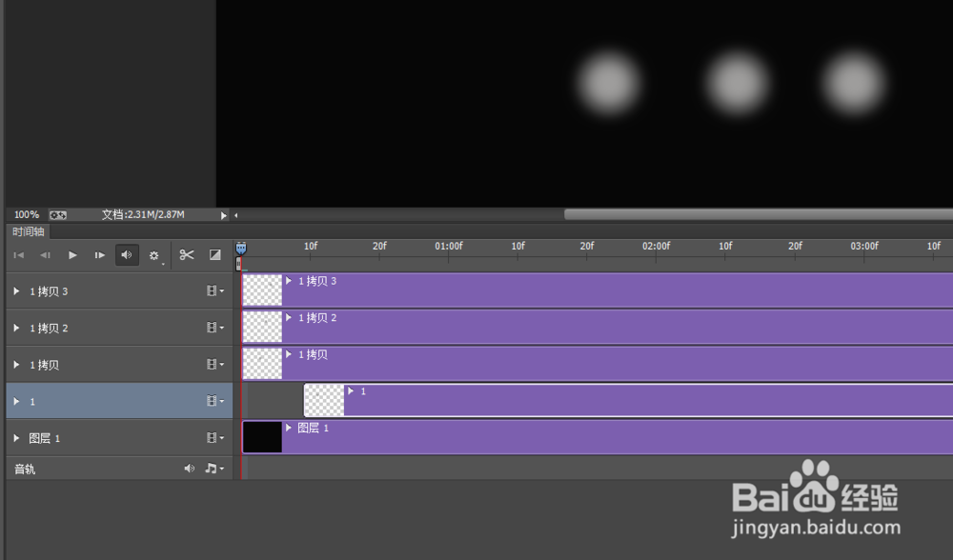Select the 时间轴 panel tab
Viewport: 953px width, 560px height.
pos(28,231)
